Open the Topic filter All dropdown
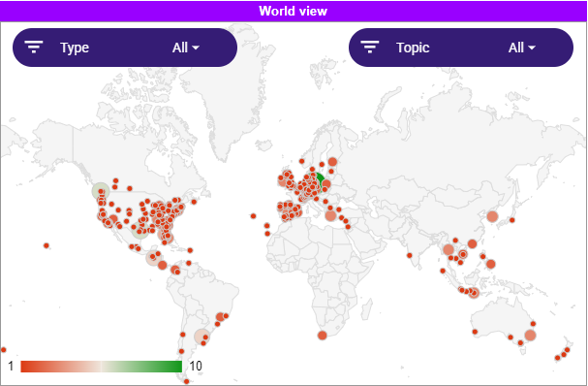This screenshot has height=386, width=588. 521,48
